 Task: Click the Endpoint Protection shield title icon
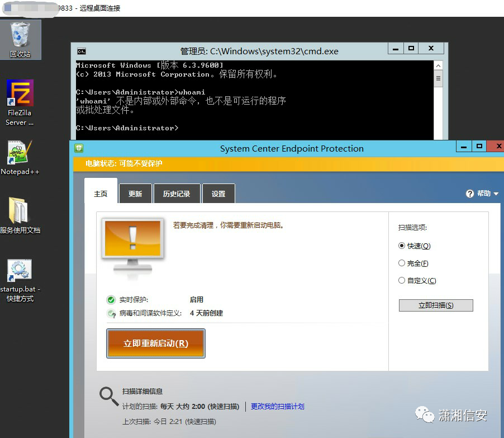[x=79, y=148]
